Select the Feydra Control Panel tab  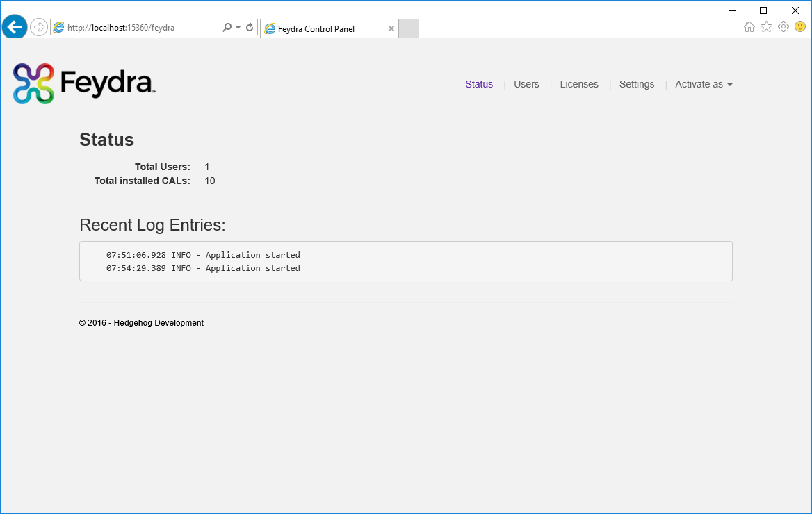[x=330, y=28]
